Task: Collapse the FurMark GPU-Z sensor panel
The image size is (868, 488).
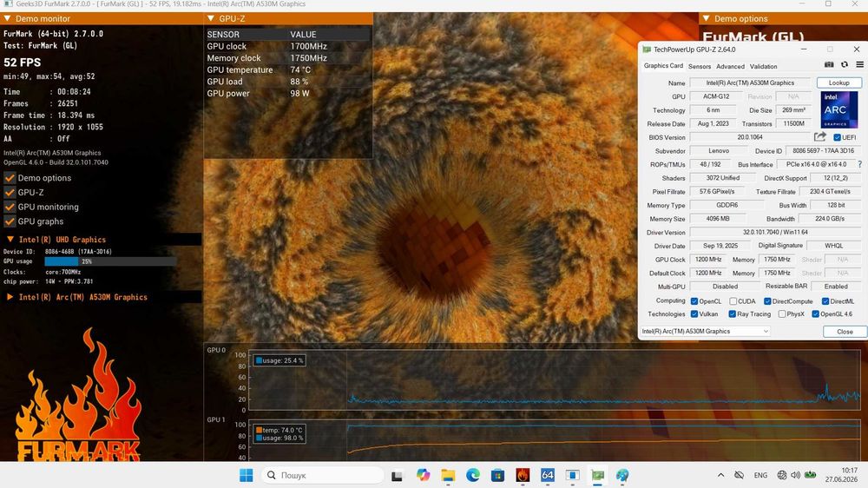Action: [x=210, y=18]
